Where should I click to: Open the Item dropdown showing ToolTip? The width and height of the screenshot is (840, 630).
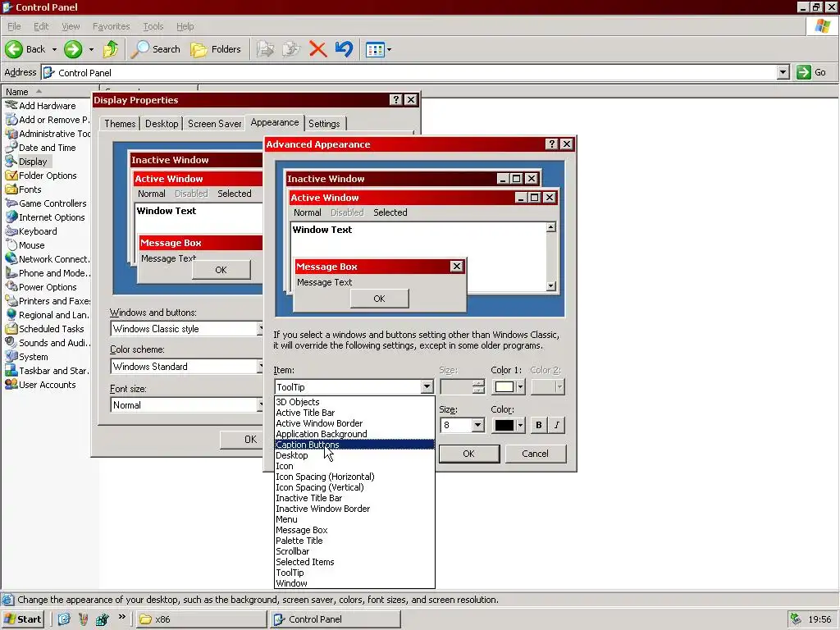tap(354, 387)
